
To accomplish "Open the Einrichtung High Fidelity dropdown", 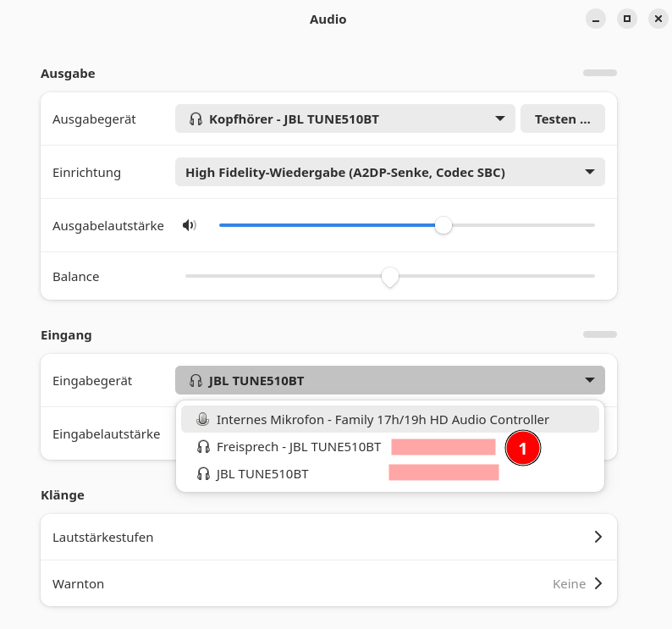I will [390, 172].
